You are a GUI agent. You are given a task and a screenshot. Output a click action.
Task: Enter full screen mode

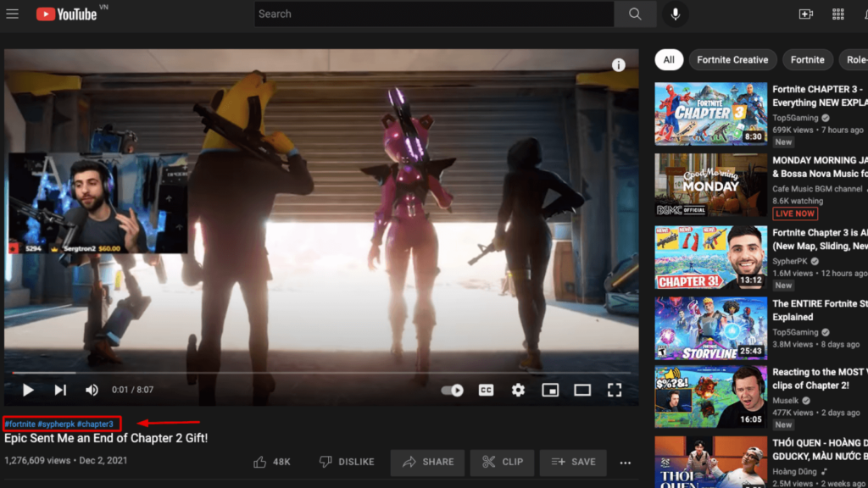coord(615,390)
